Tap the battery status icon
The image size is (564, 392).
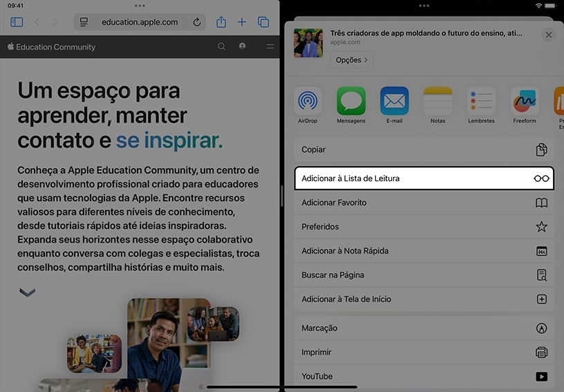(x=550, y=6)
